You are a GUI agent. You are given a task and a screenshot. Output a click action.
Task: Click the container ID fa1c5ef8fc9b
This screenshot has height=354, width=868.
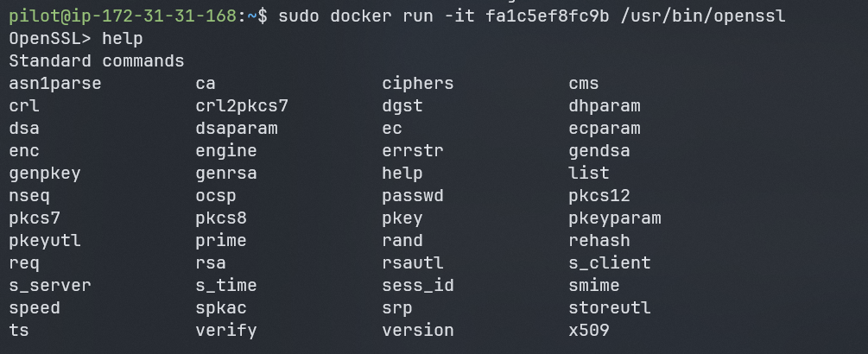coord(548,16)
